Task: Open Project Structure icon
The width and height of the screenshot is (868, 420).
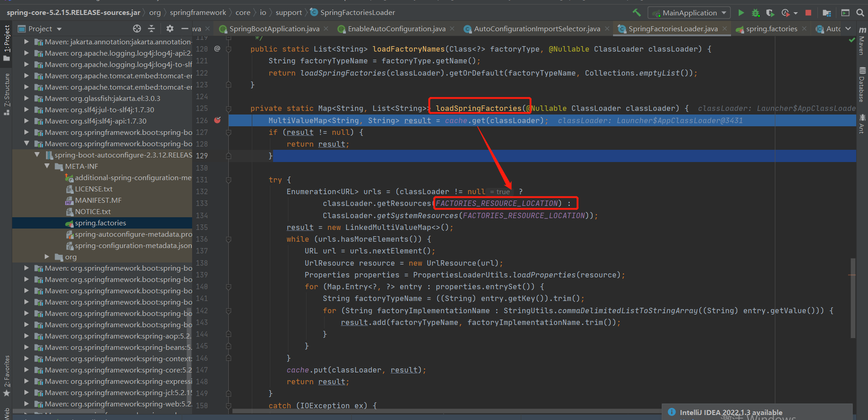Action: [827, 13]
